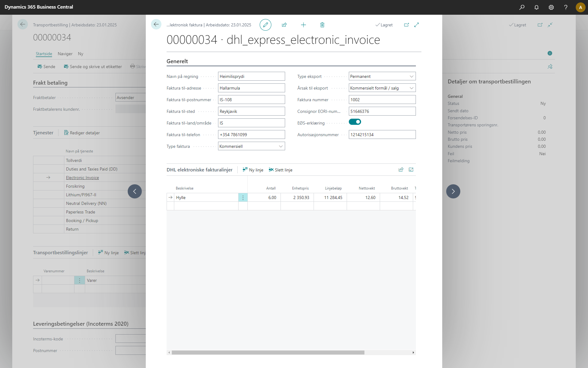Click the trash icon to delete the invoice
Image resolution: width=588 pixels, height=368 pixels.
pyautogui.click(x=322, y=25)
